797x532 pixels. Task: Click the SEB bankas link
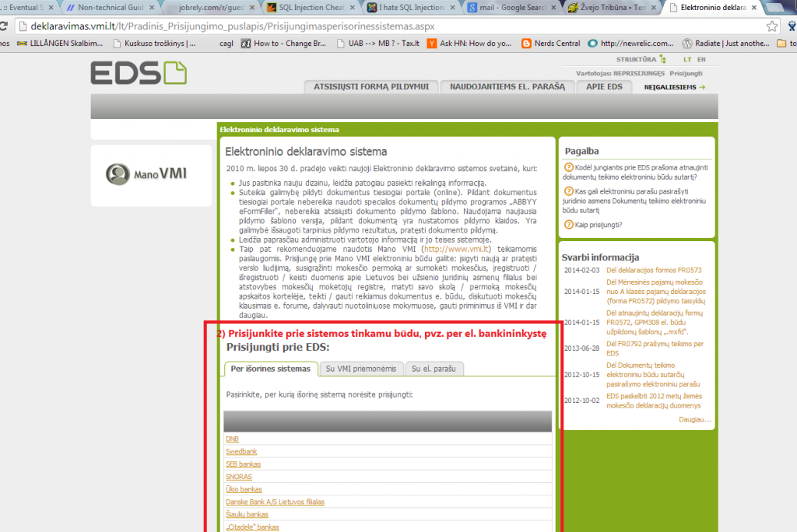243,464
